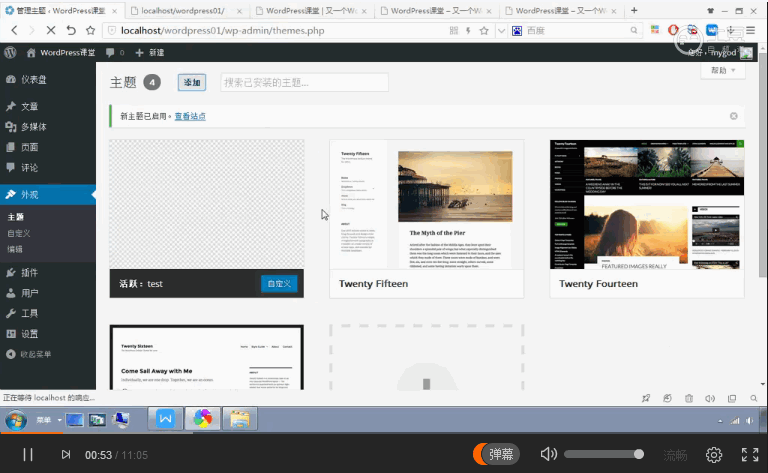This screenshot has height=473, width=768.
Task: Select the Twenty Fifteen theme thumbnail
Action: tap(427, 205)
